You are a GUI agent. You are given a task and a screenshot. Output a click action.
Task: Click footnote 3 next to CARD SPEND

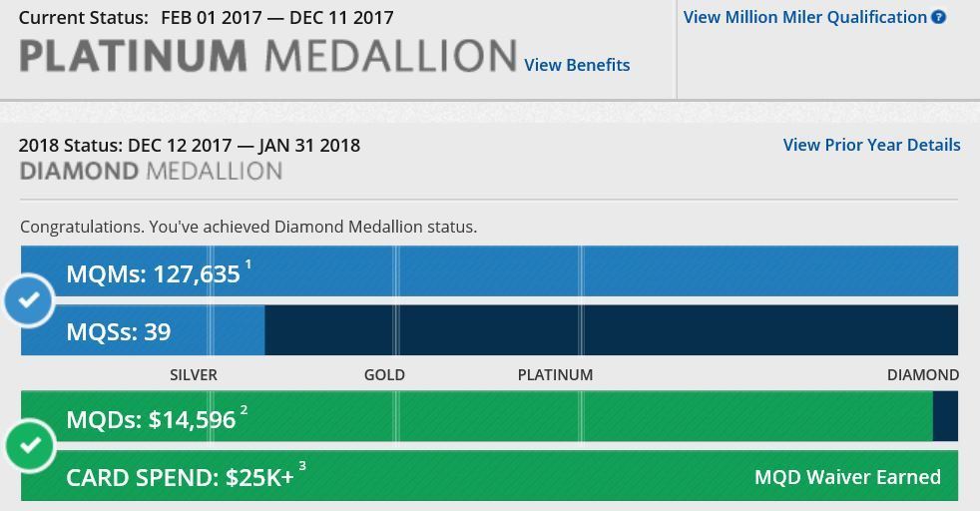(x=302, y=467)
